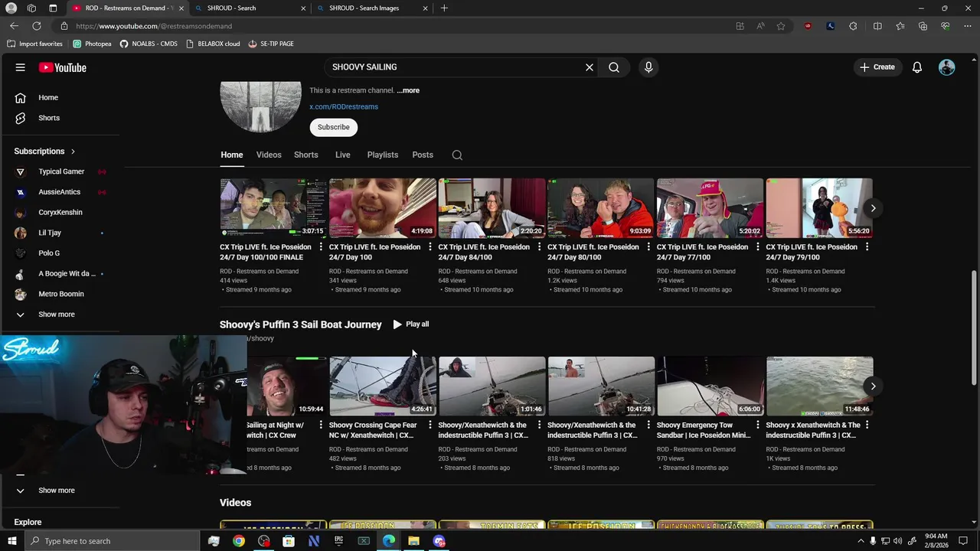
Task: Open the Videos section heading
Action: point(235,503)
